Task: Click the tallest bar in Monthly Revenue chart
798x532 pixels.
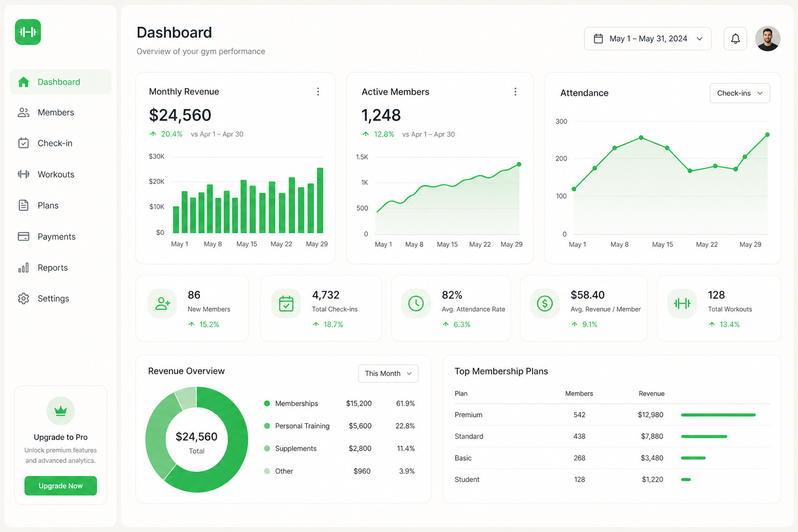Action: (x=320, y=201)
